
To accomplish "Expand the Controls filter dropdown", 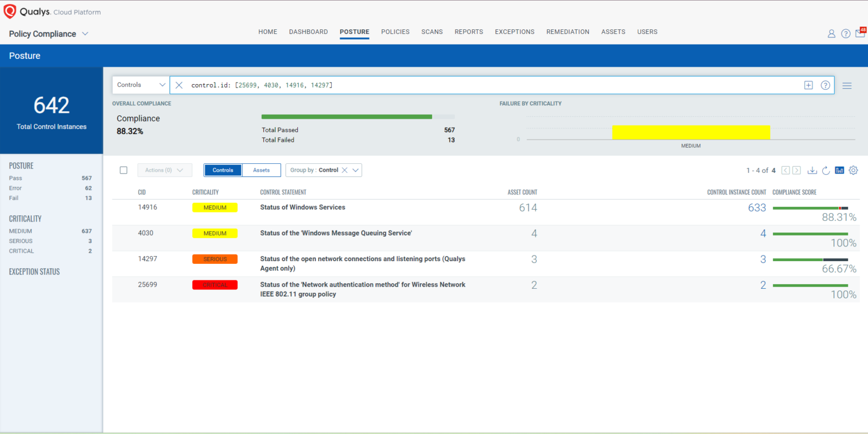I will (x=140, y=85).
